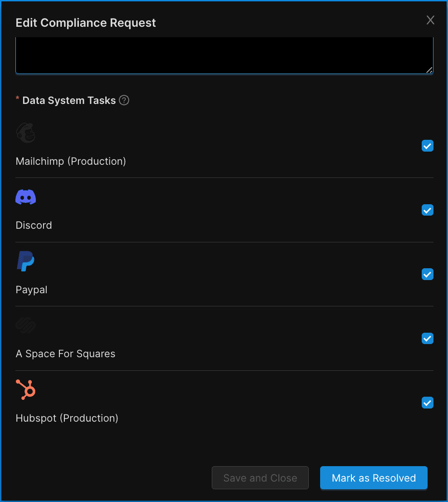Uncheck the Discord task checkbox

pos(428,210)
